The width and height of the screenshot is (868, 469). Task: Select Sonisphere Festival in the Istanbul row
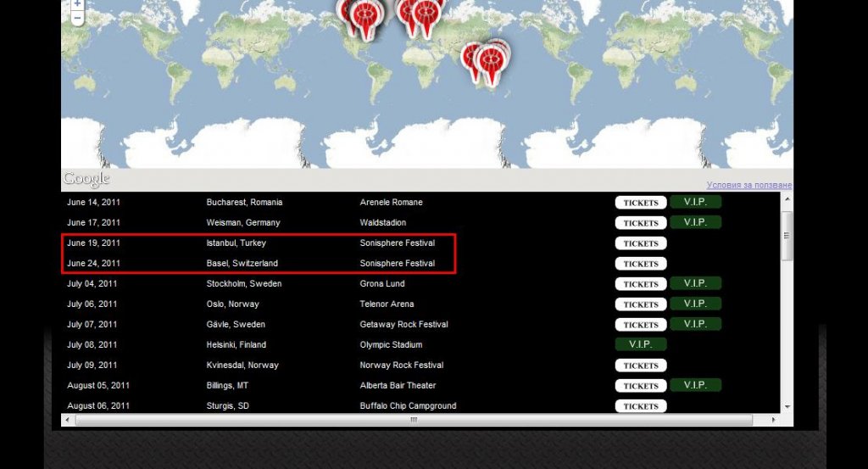(x=398, y=243)
